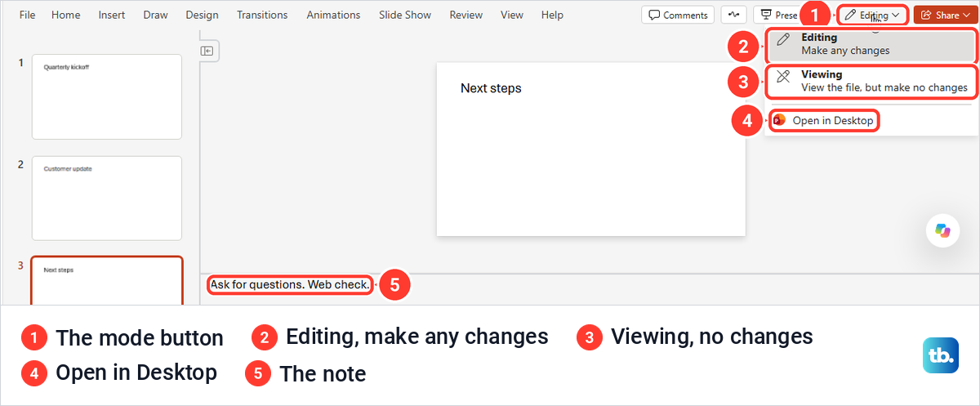Image resolution: width=980 pixels, height=406 pixels.
Task: Open the Insert tab
Action: point(112,15)
